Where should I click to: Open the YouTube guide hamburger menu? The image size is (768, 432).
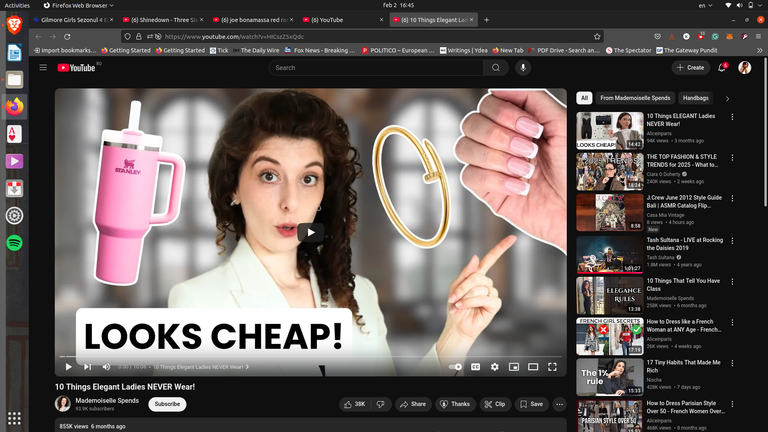point(43,68)
